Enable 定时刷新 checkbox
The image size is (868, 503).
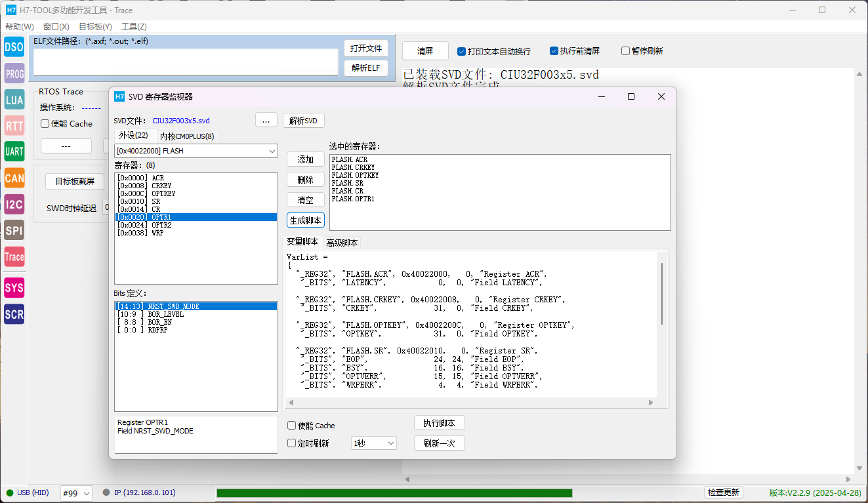click(x=308, y=443)
